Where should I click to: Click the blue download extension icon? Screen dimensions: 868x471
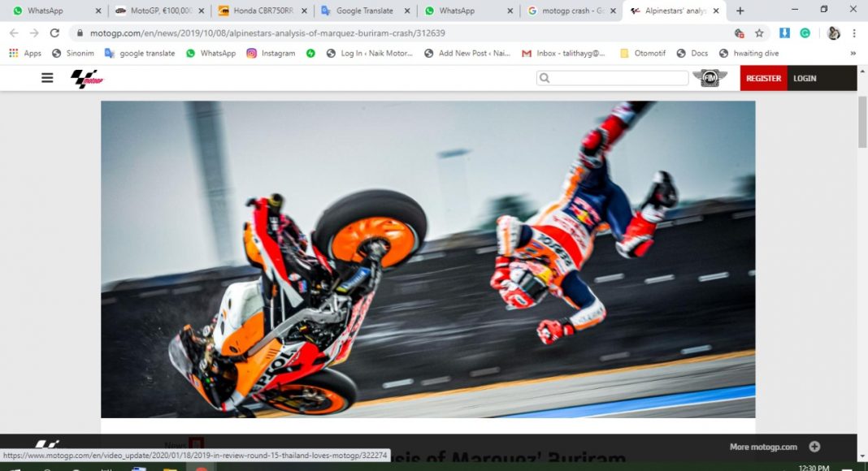point(784,33)
